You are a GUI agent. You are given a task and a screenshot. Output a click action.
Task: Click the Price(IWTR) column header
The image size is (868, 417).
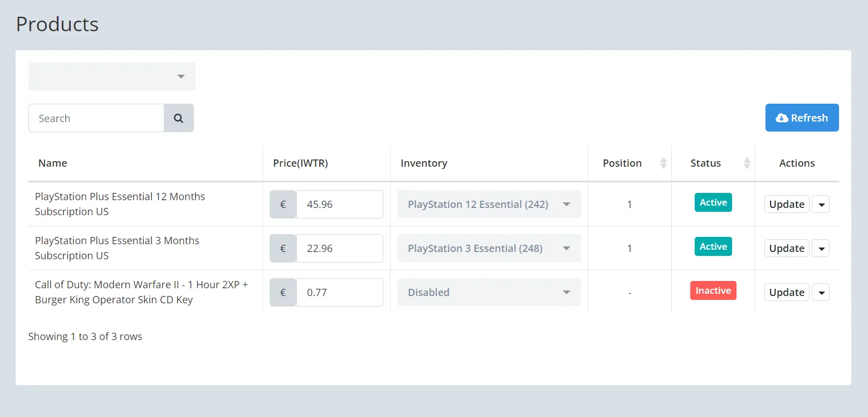(x=300, y=163)
